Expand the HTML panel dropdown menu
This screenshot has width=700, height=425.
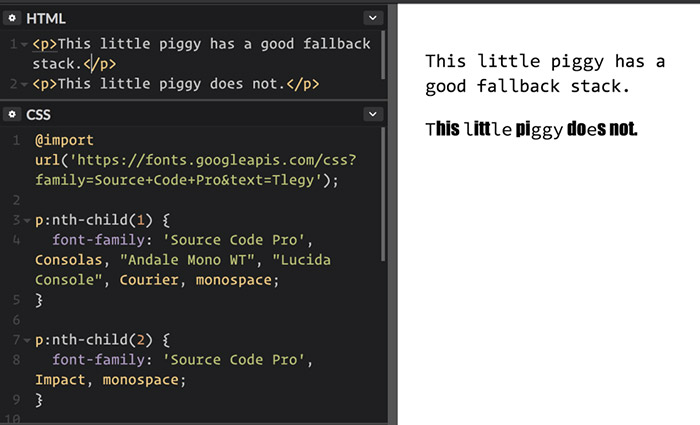click(373, 18)
